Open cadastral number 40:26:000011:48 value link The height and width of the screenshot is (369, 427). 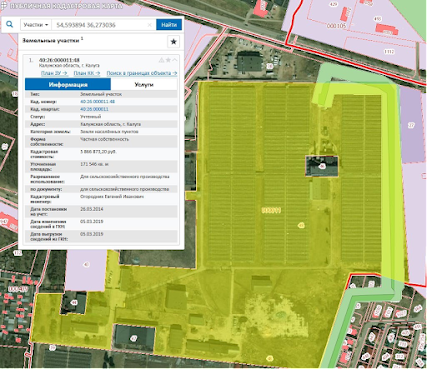tap(97, 102)
